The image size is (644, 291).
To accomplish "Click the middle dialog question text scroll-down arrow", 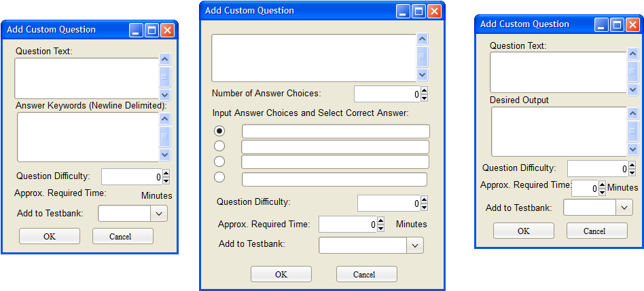I will tap(423, 75).
